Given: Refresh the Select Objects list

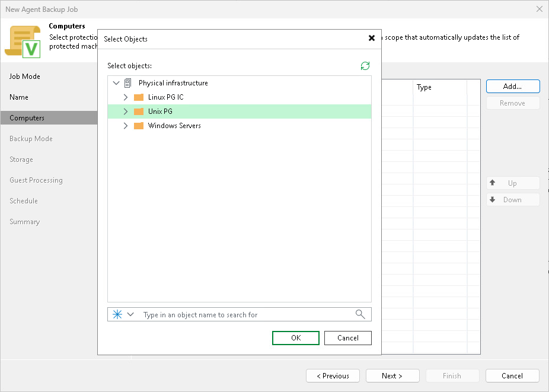Looking at the screenshot, I should pos(365,66).
